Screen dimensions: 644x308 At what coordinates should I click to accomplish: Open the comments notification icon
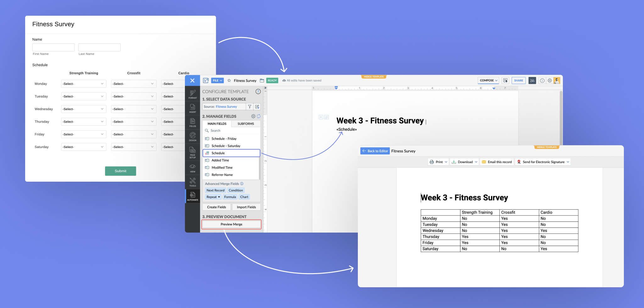click(x=505, y=80)
